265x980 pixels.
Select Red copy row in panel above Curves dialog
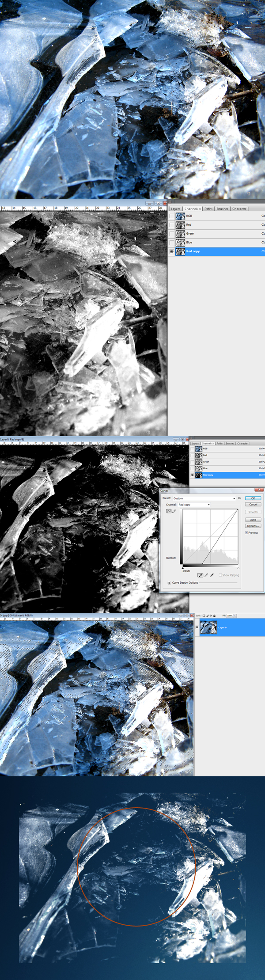click(x=227, y=475)
